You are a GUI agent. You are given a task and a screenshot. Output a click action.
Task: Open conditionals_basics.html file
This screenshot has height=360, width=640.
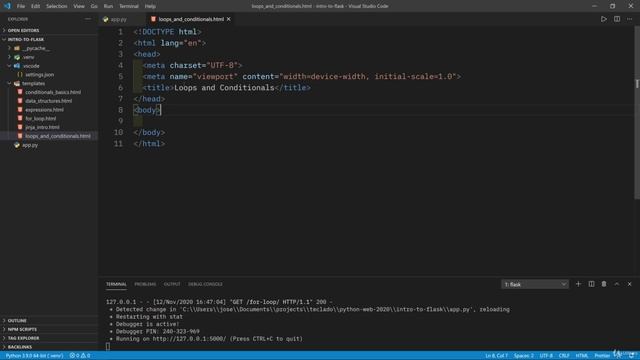point(53,92)
